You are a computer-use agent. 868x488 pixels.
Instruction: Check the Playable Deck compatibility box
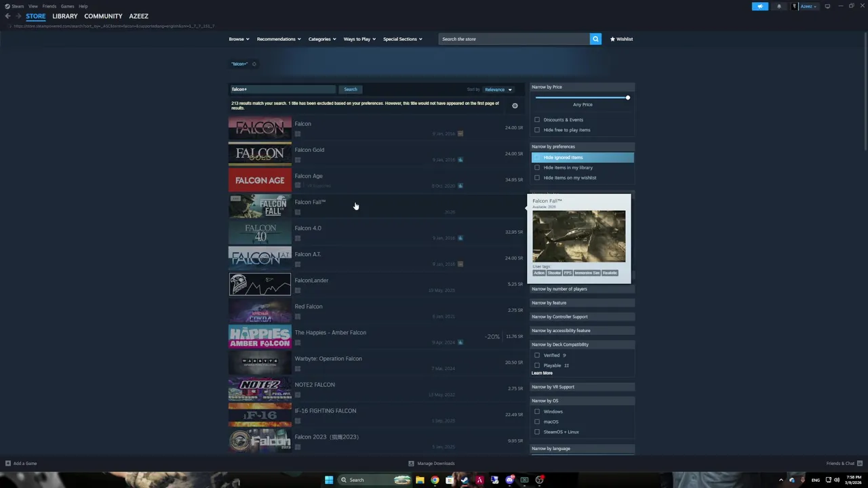pos(537,365)
